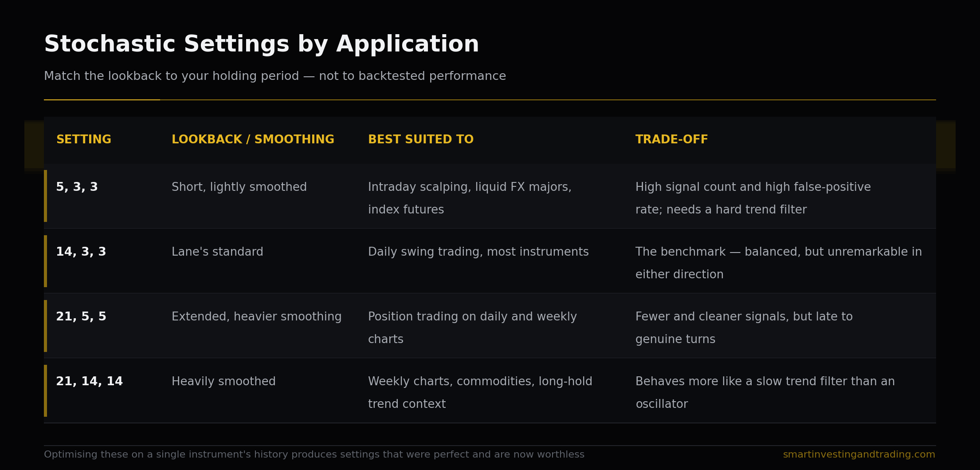Select the Extended, heavier smoothing text
980x470 pixels.
tap(256, 317)
